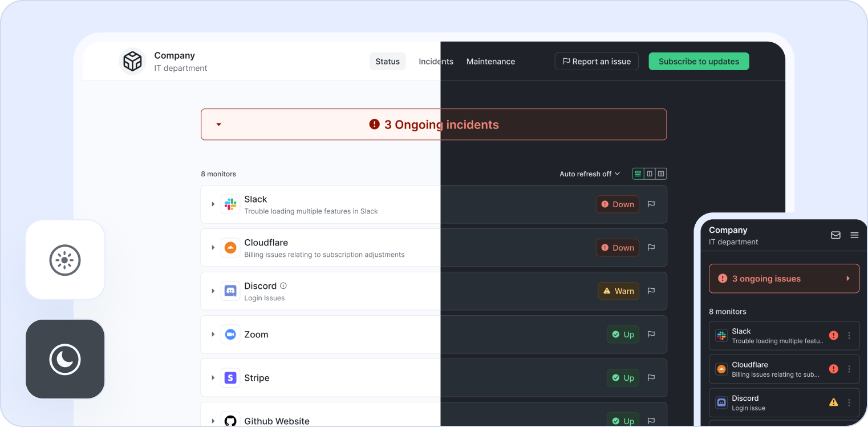Expand the Slack monitor row
The image size is (868, 427).
tap(213, 204)
